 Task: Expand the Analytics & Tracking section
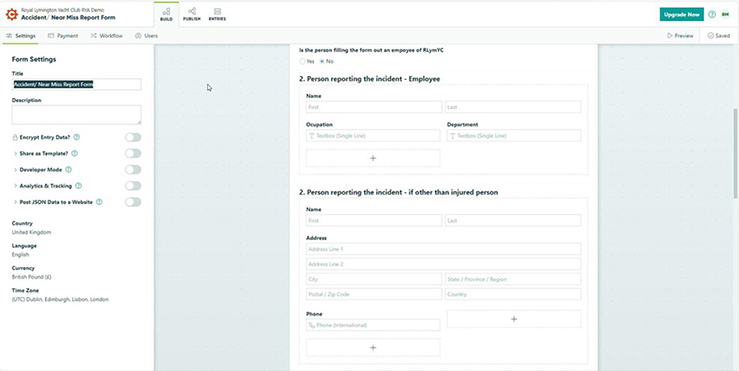[15, 186]
